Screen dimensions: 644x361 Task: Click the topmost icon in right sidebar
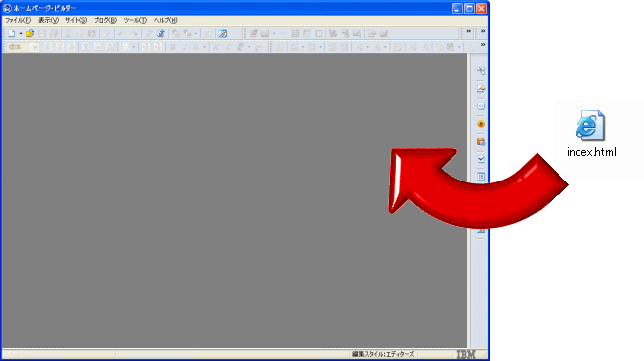(481, 71)
